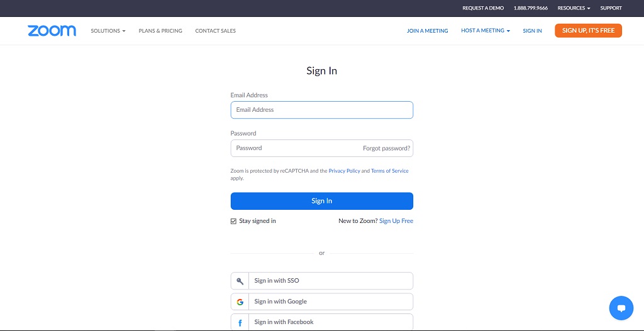This screenshot has height=331, width=644.
Task: Choose Sign in with Facebook
Action: click(321, 322)
